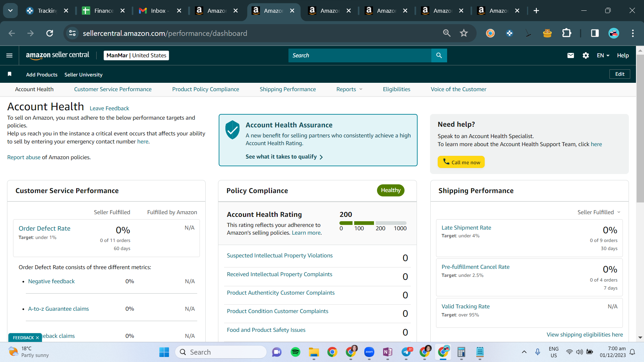
Task: View site information icon in address bar
Action: pyautogui.click(x=72, y=33)
